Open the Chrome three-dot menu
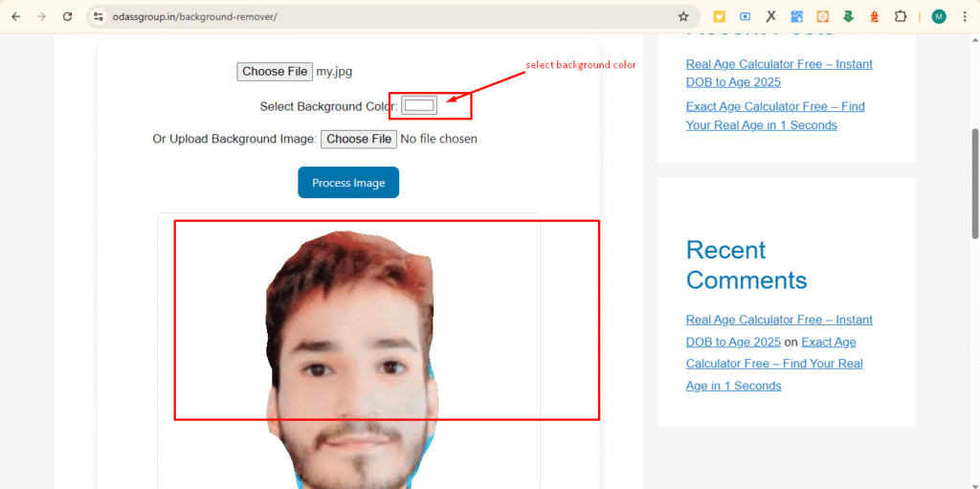 coord(965,16)
